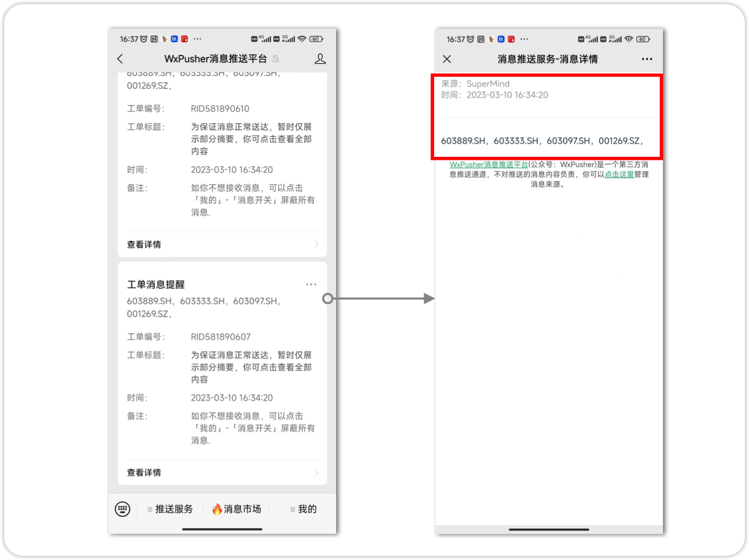The width and height of the screenshot is (749, 560).
Task: Tap the fire icon beside 消息市场
Action: point(217,509)
